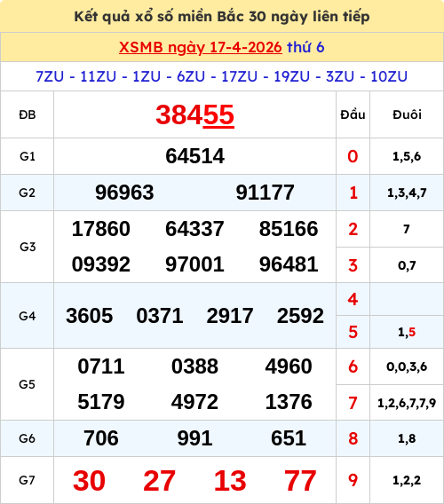The image size is (444, 504).
Task: Select G5 number 4972
Action: 194,402
